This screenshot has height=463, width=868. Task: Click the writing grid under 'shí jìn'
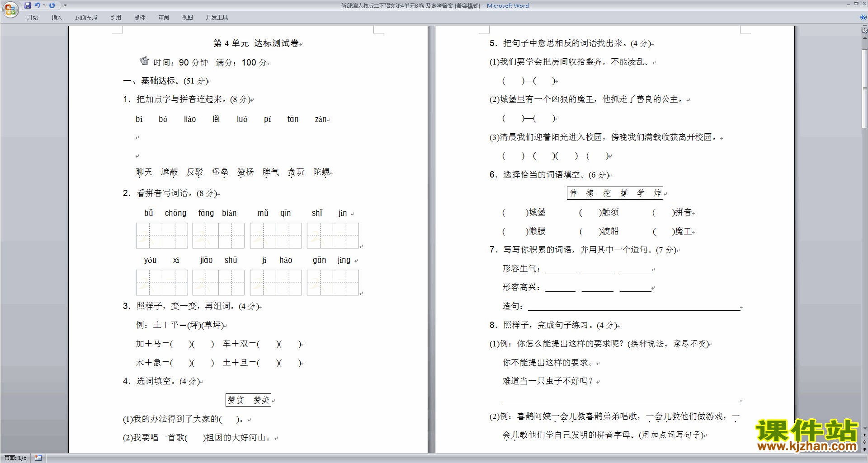(x=333, y=235)
